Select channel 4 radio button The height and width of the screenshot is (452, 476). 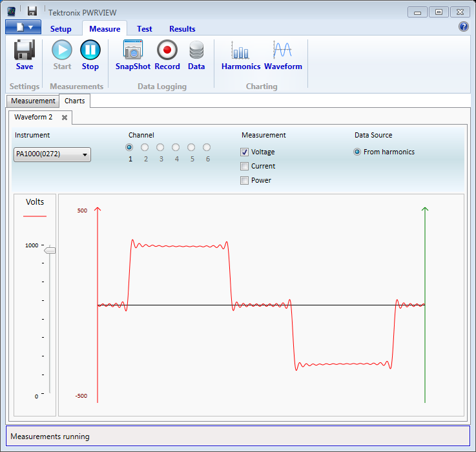pos(176,147)
